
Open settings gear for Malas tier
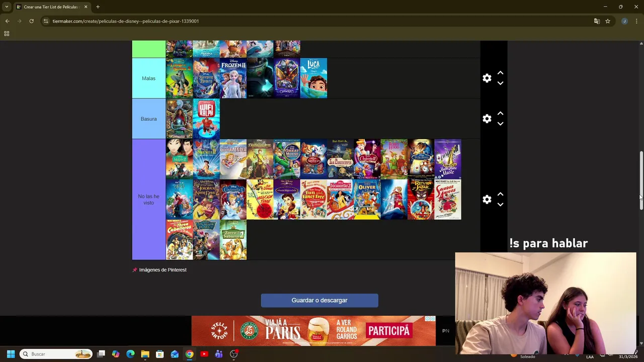[x=487, y=78]
